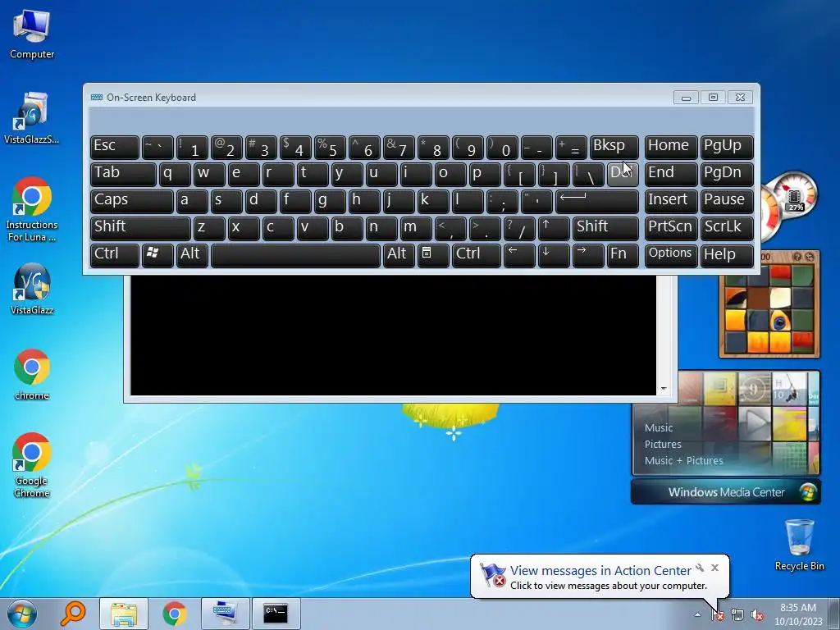Click the network tray icon
This screenshot has width=840, height=630.
(737, 615)
